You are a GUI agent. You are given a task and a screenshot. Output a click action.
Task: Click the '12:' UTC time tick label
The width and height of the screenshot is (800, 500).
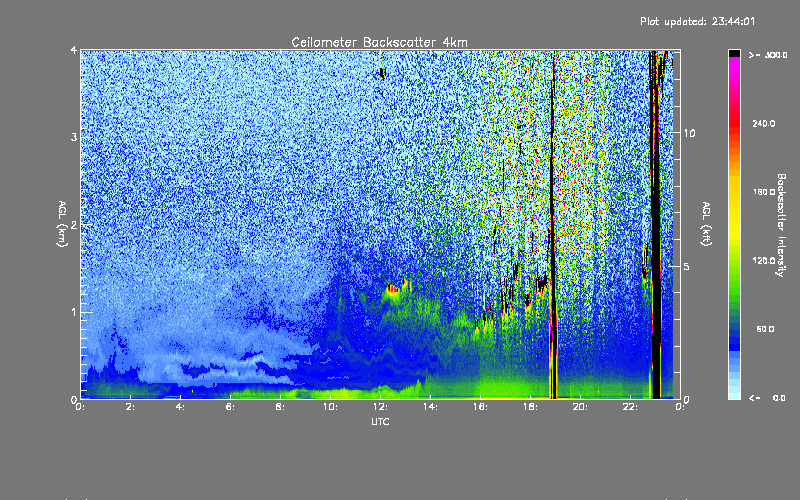(380, 407)
